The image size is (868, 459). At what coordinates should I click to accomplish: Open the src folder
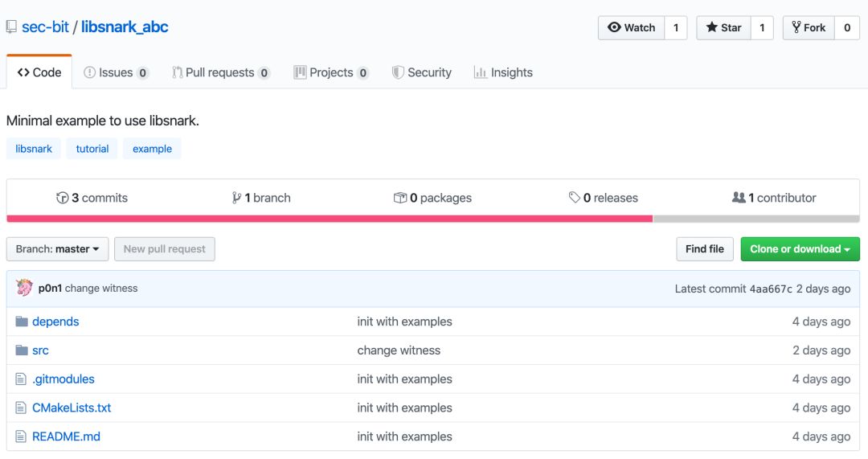pos(40,350)
